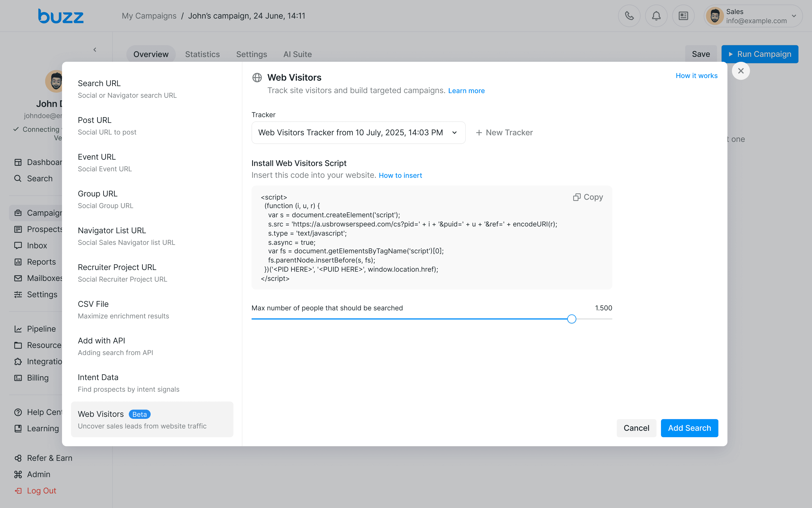
Task: Click the Copy icon in script box
Action: point(577,197)
